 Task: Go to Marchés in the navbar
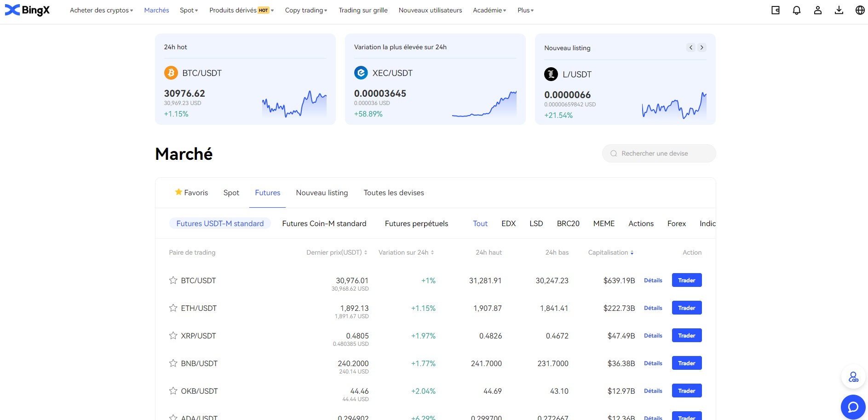(156, 10)
